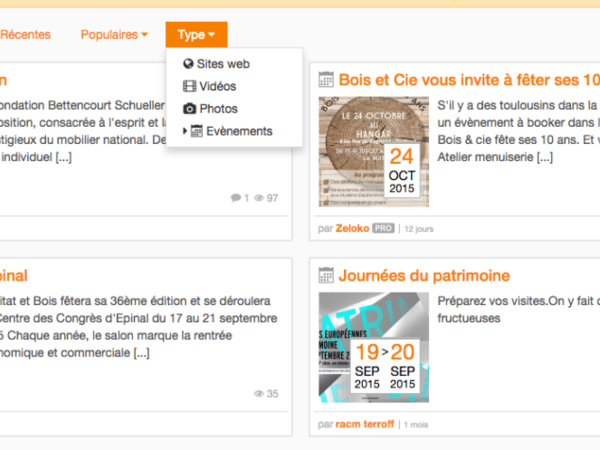Image resolution: width=600 pixels, height=450 pixels.
Task: Click calendar icon before Journées du patrimoine
Action: 326,275
